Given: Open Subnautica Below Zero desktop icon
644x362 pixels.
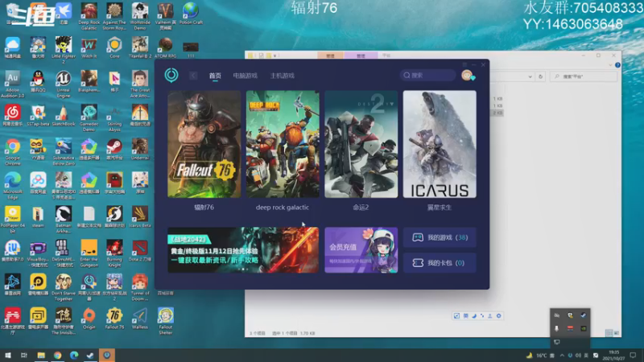Looking at the screenshot, I should 64,152.
